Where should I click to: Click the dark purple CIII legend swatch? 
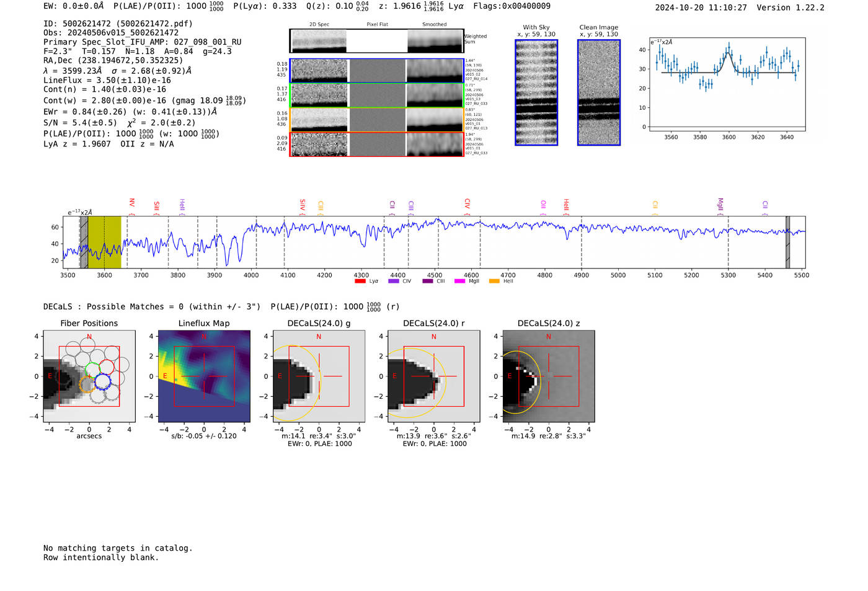(428, 282)
